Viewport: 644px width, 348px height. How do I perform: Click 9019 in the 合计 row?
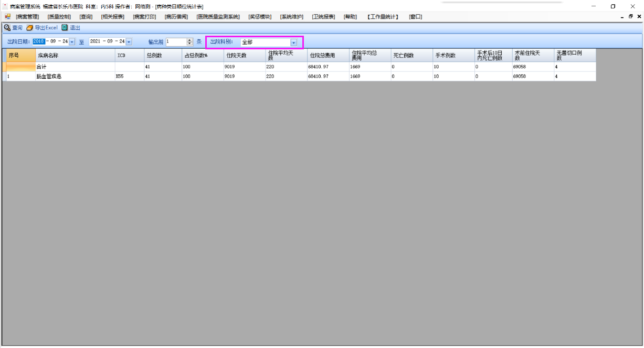[x=245, y=67]
